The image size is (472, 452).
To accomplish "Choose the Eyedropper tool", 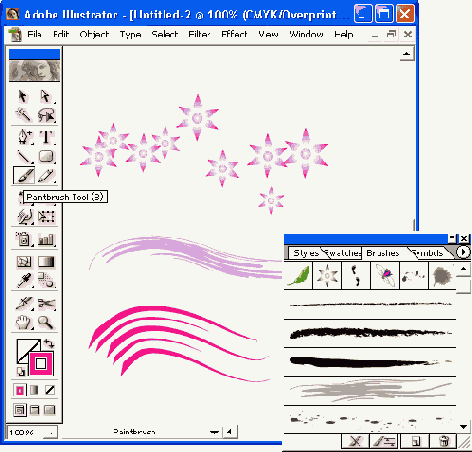I will pyautogui.click(x=24, y=280).
